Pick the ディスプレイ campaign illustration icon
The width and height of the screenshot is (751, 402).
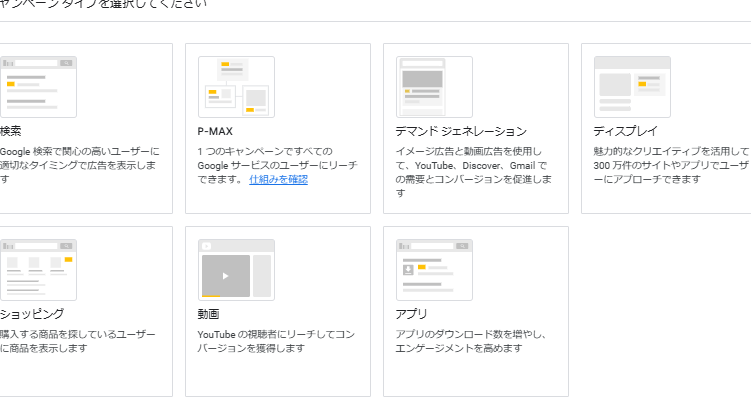[x=632, y=87]
